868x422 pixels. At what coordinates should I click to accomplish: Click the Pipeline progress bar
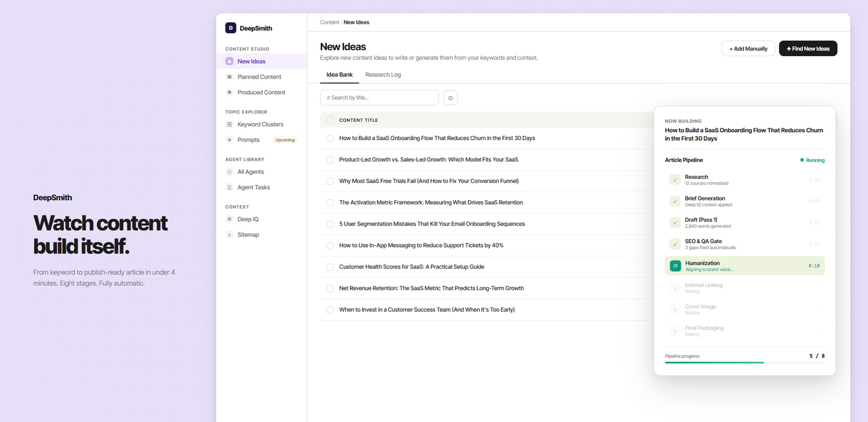(744, 363)
